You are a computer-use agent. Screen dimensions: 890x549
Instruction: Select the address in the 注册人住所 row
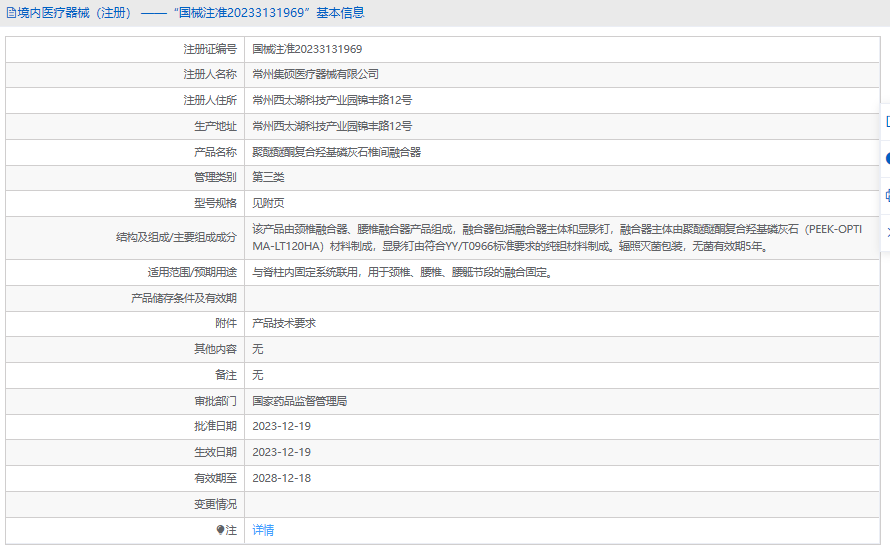tap(332, 100)
